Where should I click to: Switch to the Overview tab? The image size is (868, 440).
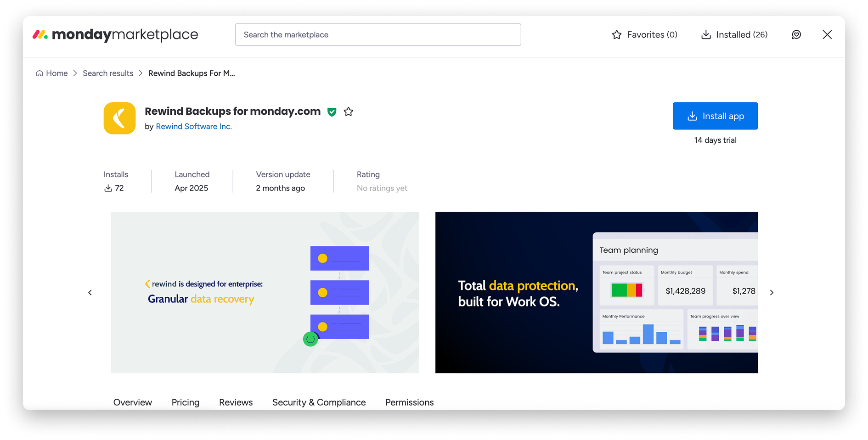coord(133,402)
